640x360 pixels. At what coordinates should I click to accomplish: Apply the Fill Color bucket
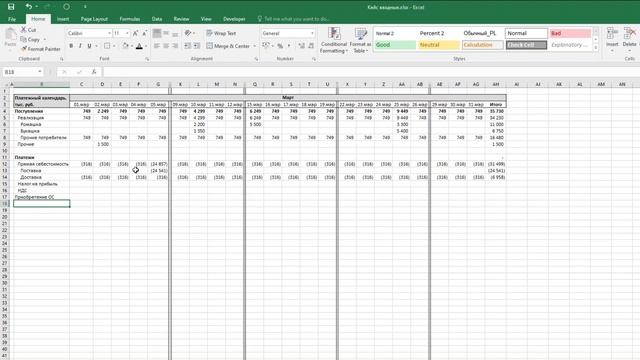(x=125, y=46)
